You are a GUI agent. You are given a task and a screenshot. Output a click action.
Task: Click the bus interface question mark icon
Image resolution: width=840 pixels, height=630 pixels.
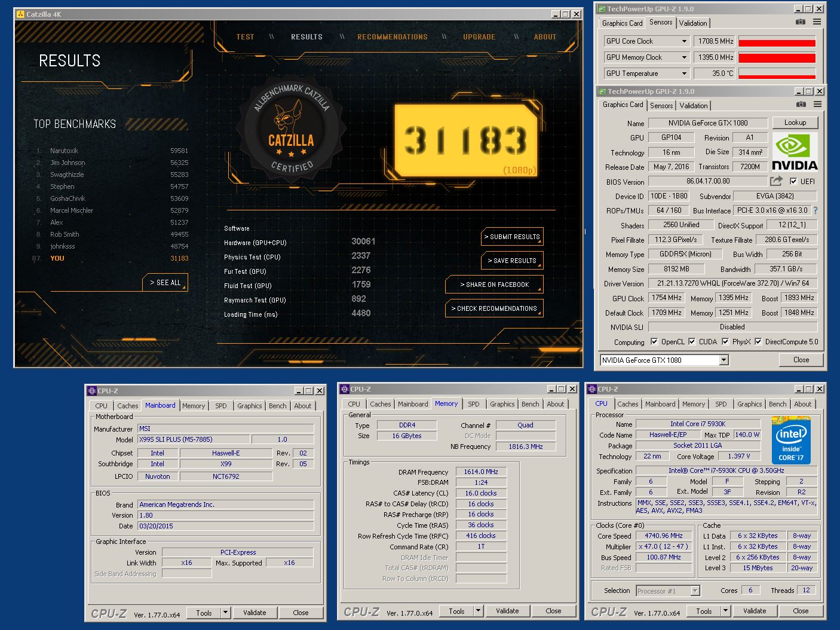(816, 210)
